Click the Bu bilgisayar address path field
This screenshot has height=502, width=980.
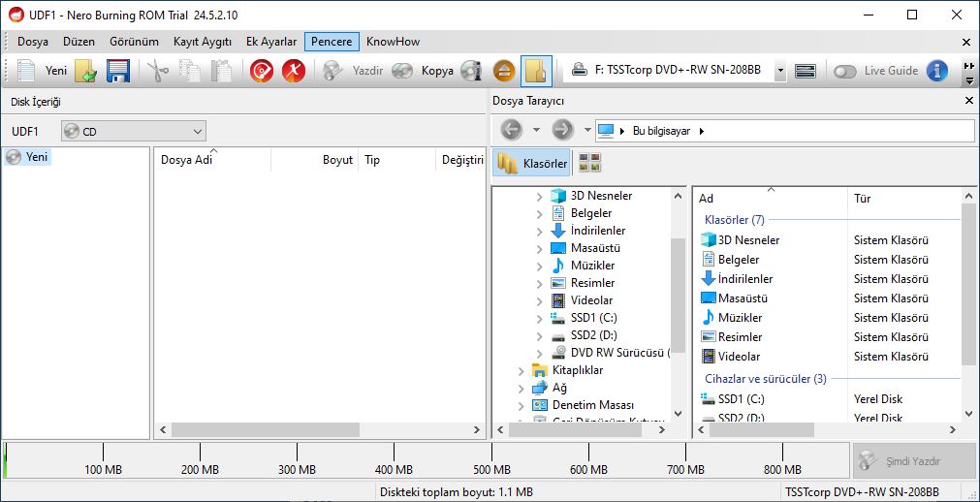tap(784, 131)
